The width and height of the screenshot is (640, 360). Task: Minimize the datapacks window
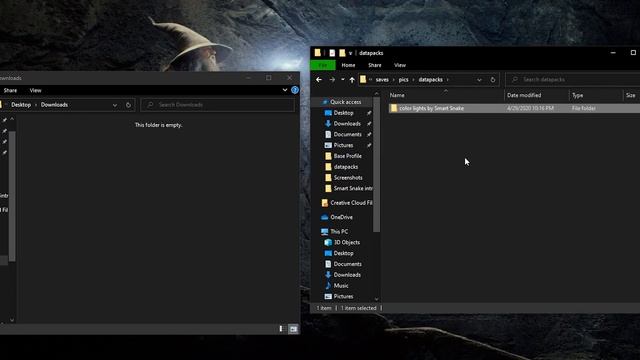pos(613,53)
